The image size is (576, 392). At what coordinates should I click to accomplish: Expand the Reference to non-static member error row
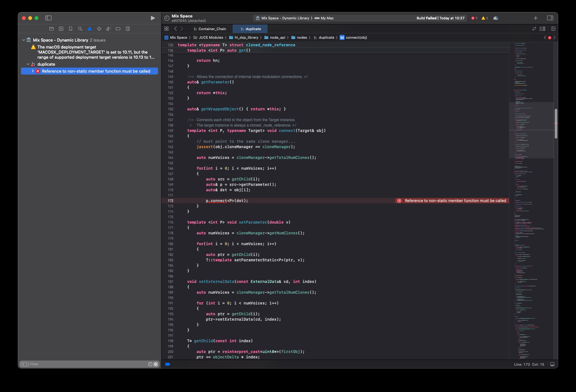(33, 71)
